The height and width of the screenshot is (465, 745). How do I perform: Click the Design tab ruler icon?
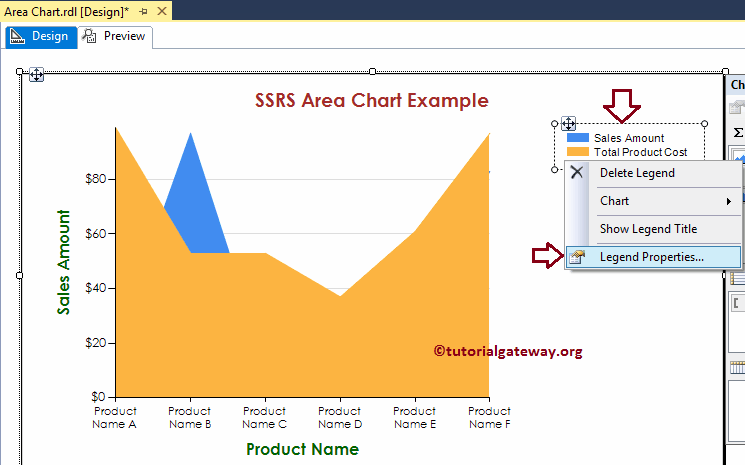[x=17, y=36]
